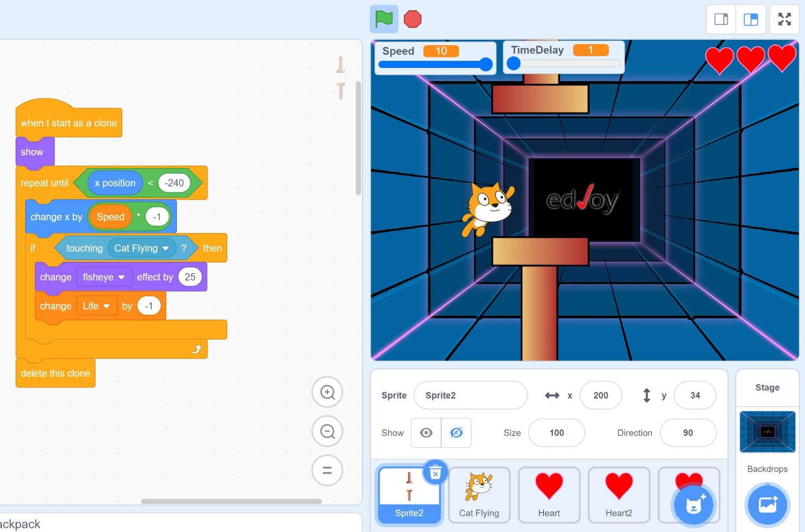Delete Sprite2 using the trash icon
This screenshot has width=805, height=532.
(435, 473)
